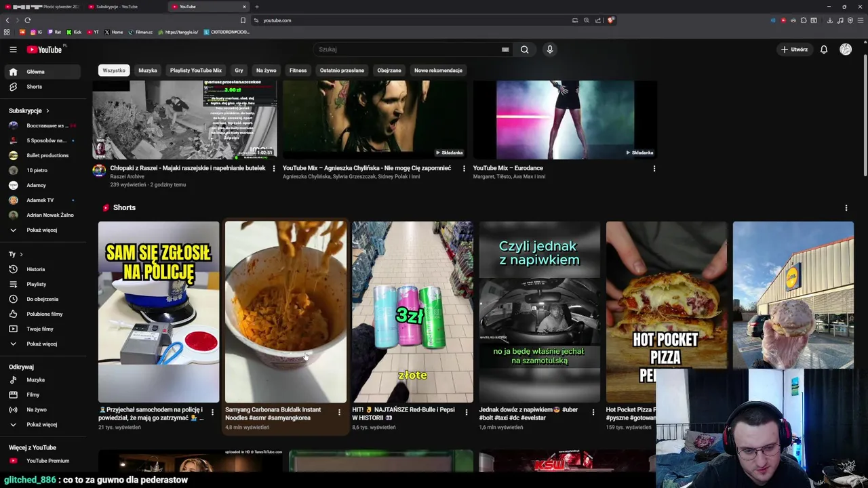The width and height of the screenshot is (868, 488).
Task: Select the Muzyka filter chip
Action: coord(148,70)
